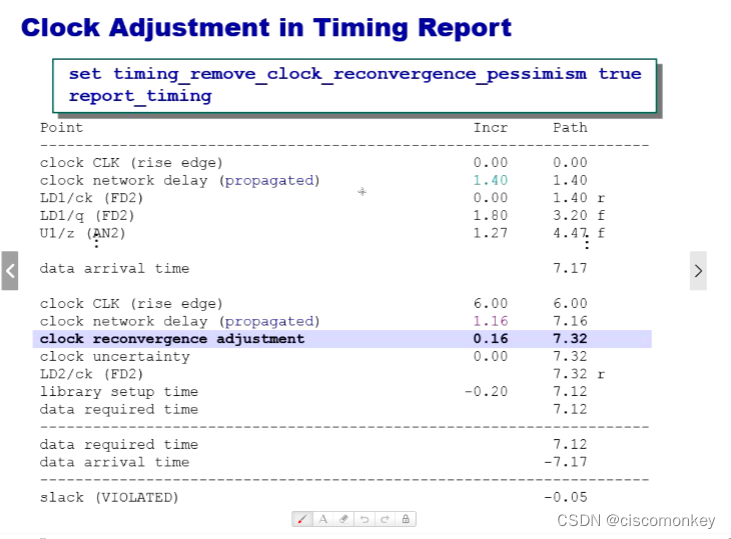The width and height of the screenshot is (731, 539).
Task: Click the 1.80 Incr value
Action: [490, 215]
